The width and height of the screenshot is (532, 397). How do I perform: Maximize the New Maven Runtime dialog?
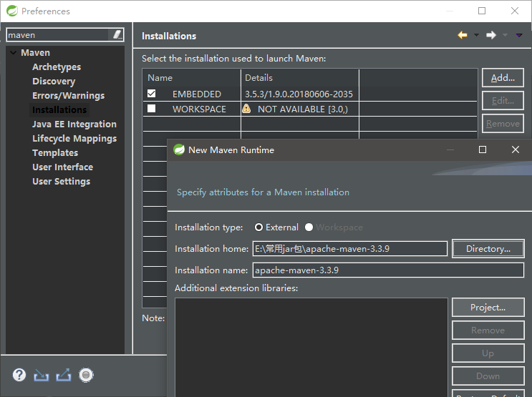tap(483, 150)
